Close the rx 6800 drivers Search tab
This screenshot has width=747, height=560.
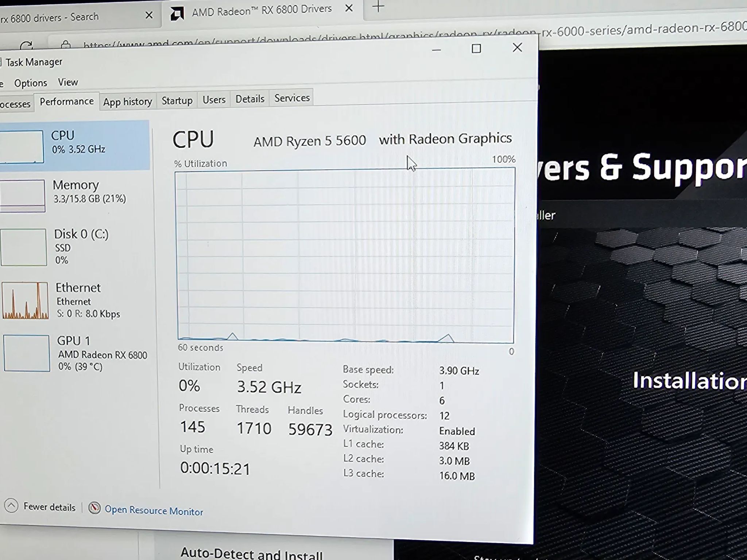pos(149,15)
